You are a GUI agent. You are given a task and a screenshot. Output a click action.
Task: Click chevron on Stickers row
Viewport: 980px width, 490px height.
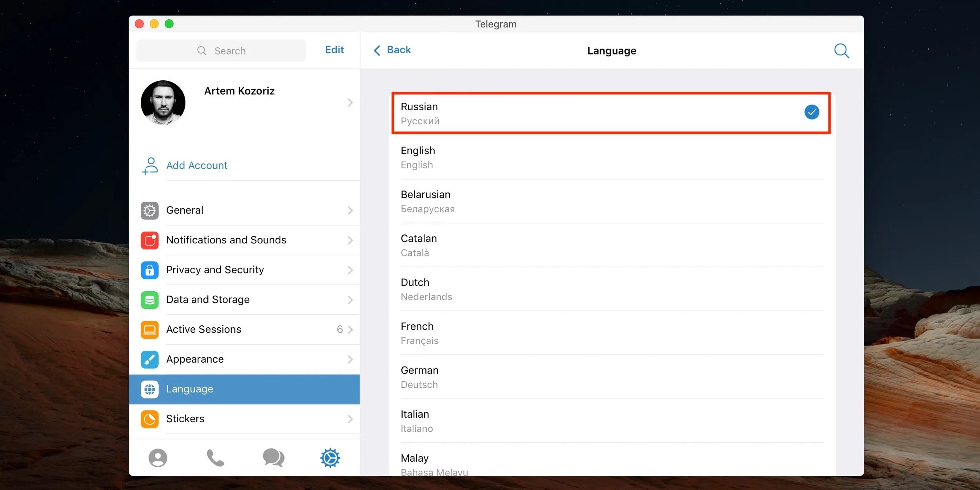click(350, 419)
